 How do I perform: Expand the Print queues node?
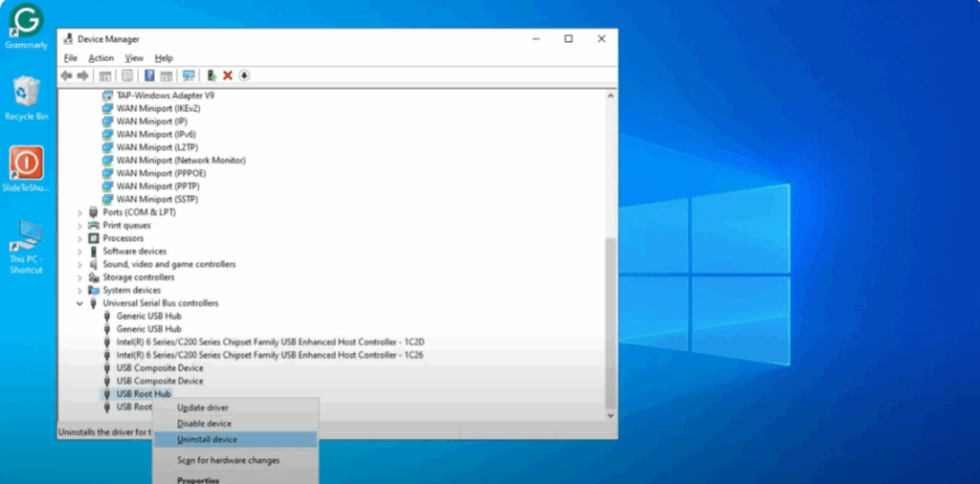(79, 226)
